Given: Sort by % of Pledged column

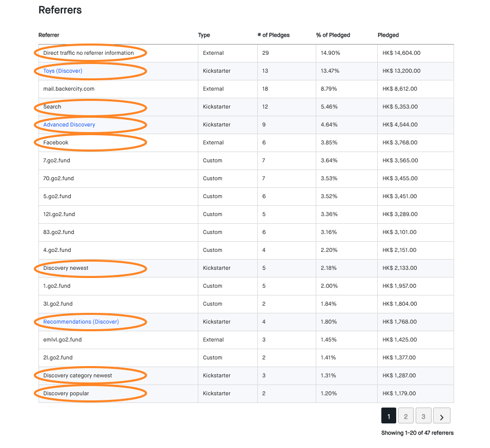Looking at the screenshot, I should [x=333, y=35].
